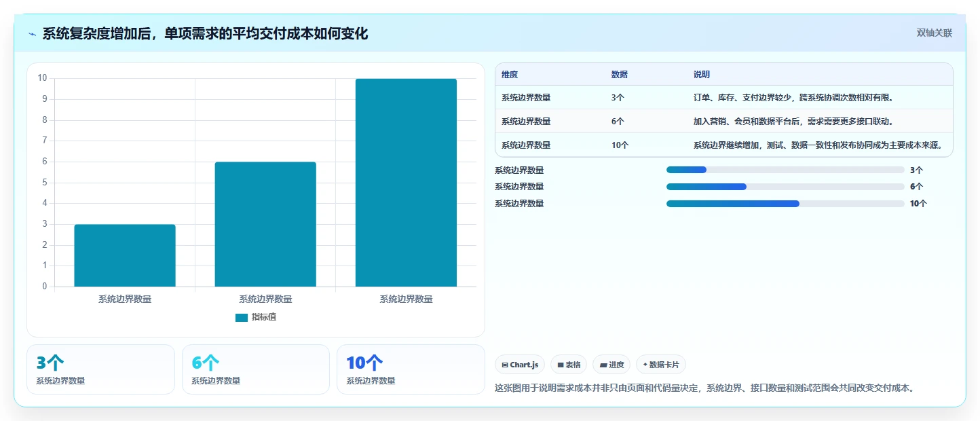The height and width of the screenshot is (421, 980).
Task: Open the 3个 data card
Action: 100,369
